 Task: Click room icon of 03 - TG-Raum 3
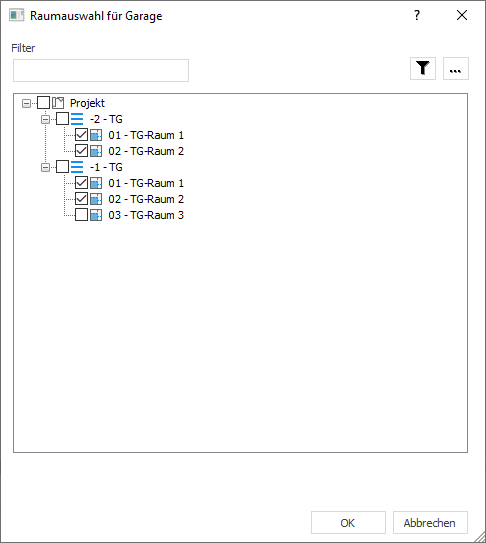click(96, 215)
